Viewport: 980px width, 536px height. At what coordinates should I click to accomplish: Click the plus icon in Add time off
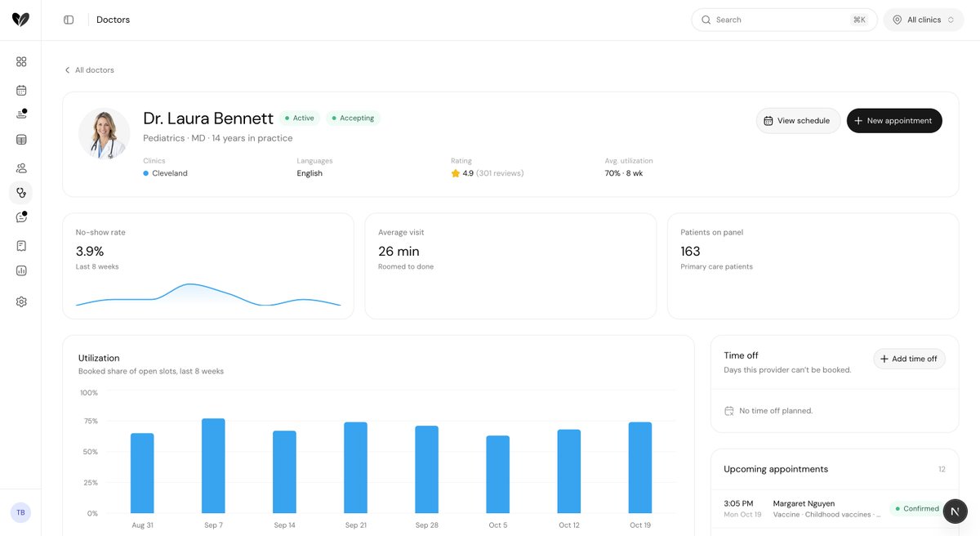tap(884, 359)
